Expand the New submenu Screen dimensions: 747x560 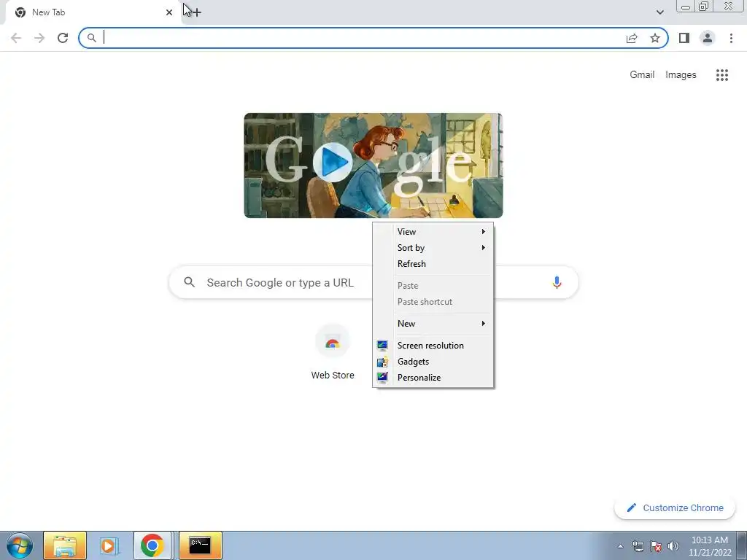pyautogui.click(x=433, y=324)
